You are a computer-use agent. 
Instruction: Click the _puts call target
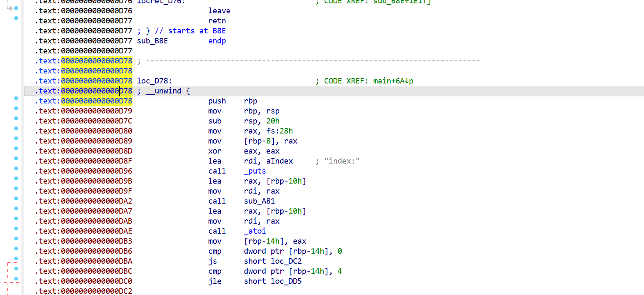[x=255, y=171]
